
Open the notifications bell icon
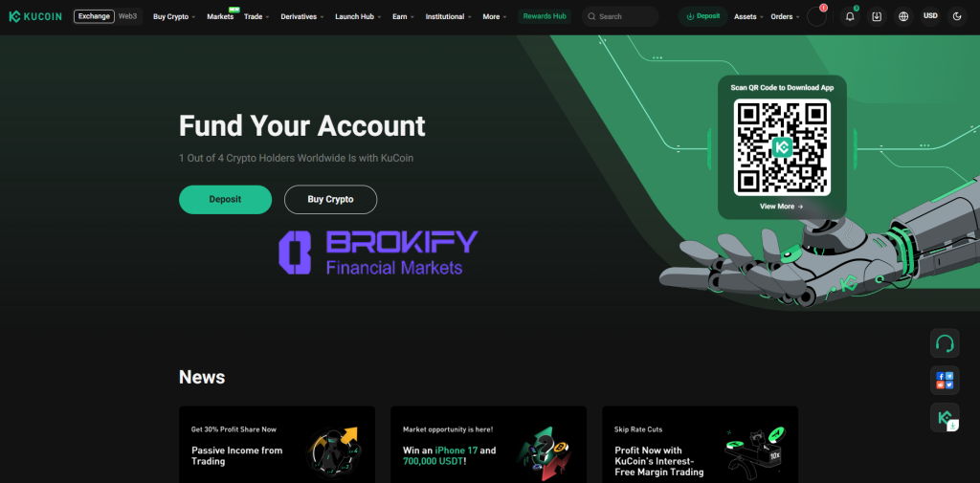coord(850,17)
